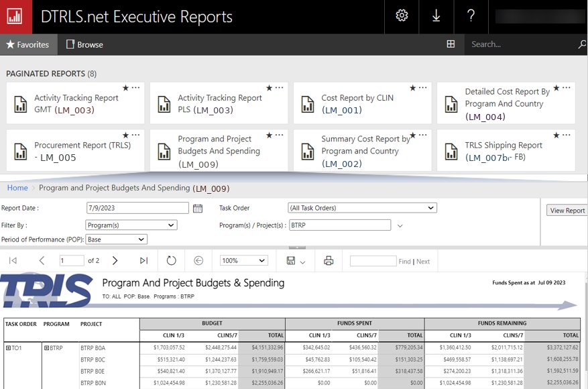Open ellipsis menu for Procurement Report card
The image size is (588, 389).
point(135,135)
